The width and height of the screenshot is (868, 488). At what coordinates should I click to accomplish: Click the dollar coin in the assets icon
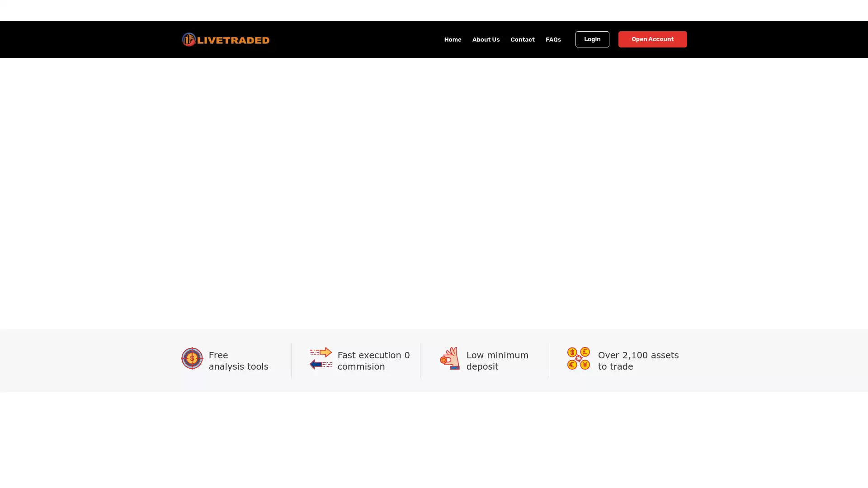pos(572,352)
